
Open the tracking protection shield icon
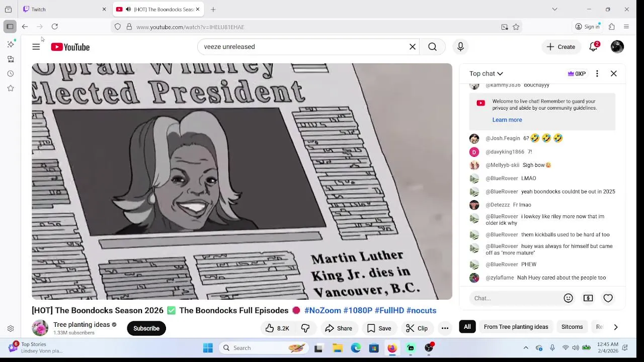118,27
